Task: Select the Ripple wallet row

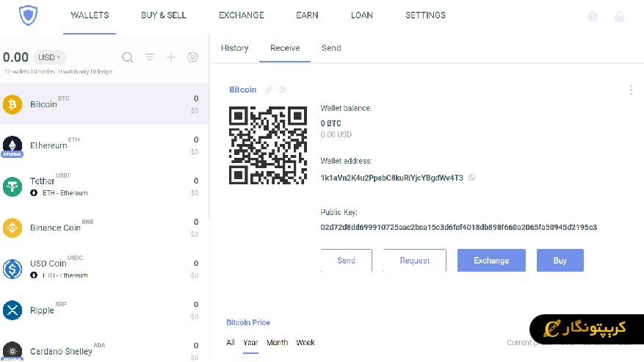Action: (x=104, y=310)
